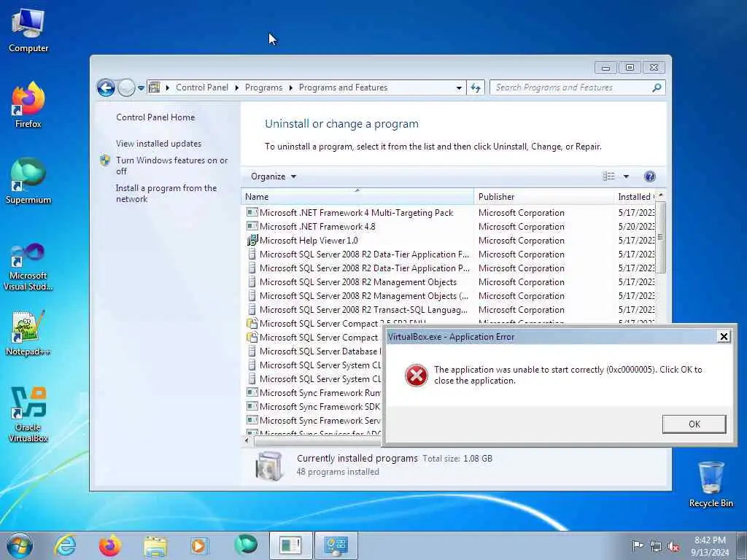
Task: Open Supermium from the taskbar
Action: [245, 545]
